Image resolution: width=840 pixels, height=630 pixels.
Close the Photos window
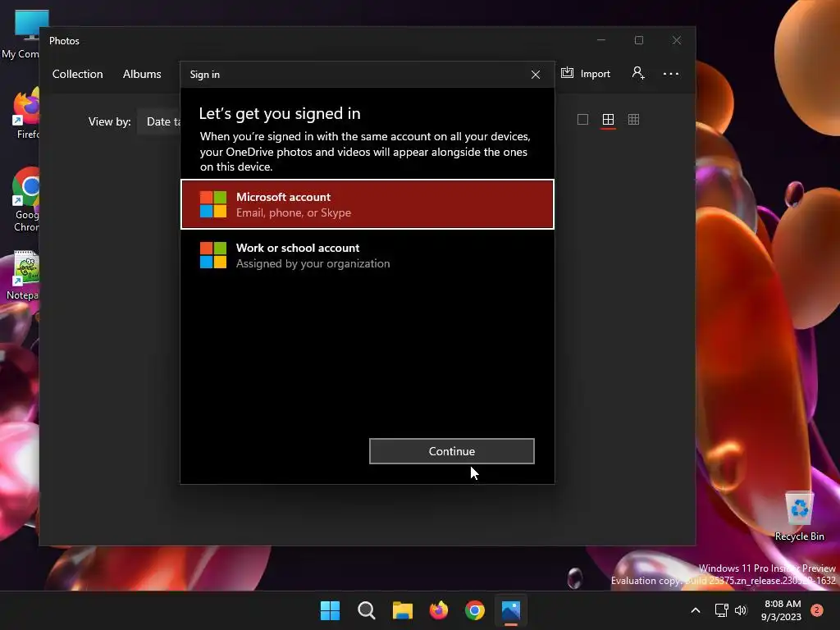677,41
